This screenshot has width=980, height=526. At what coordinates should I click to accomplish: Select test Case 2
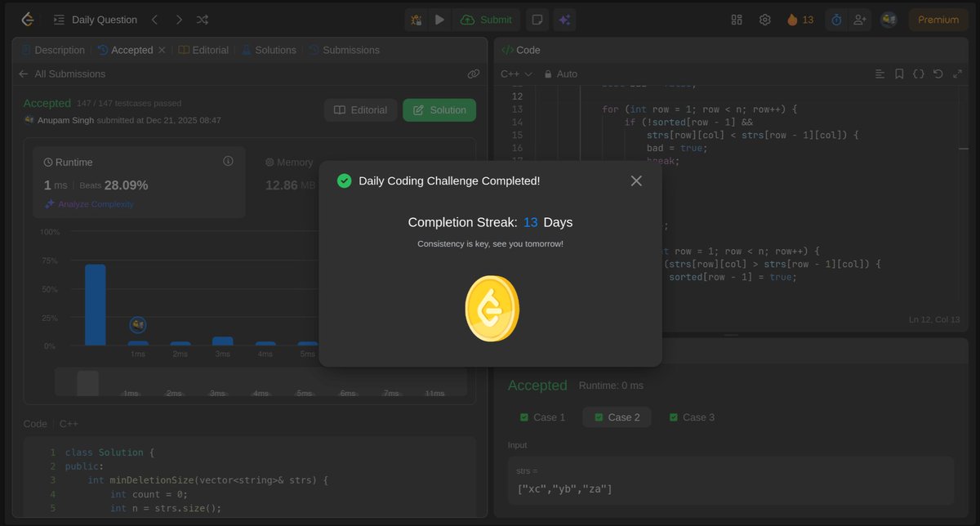[x=617, y=417]
